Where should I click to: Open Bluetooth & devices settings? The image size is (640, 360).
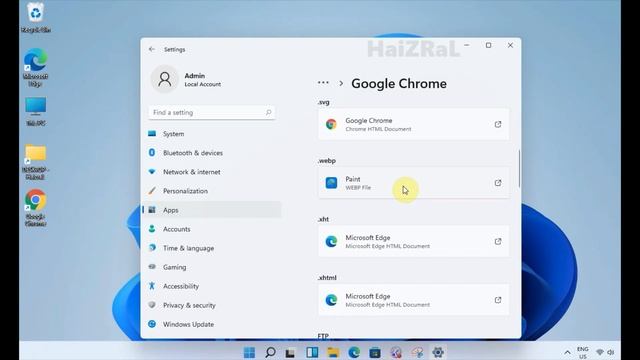tap(211, 153)
